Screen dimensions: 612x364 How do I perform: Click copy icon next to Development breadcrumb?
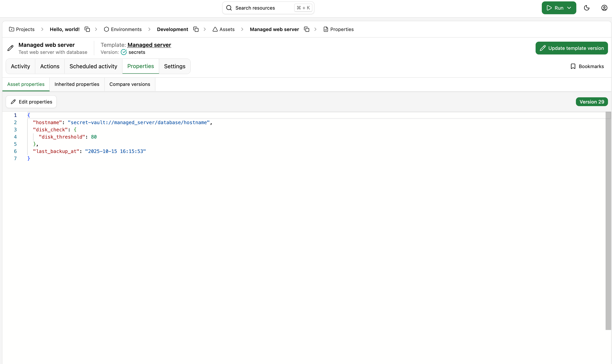196,29
